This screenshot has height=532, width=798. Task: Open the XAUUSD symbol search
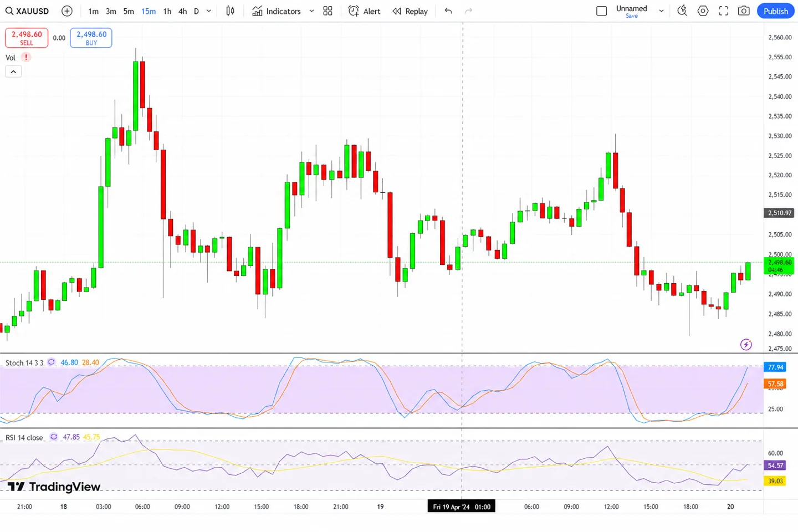click(x=27, y=11)
